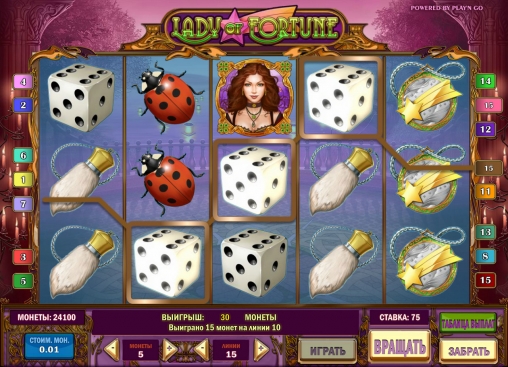The image size is (508, 367).
Task: Select red payline 3 marker
Action: (23, 257)
